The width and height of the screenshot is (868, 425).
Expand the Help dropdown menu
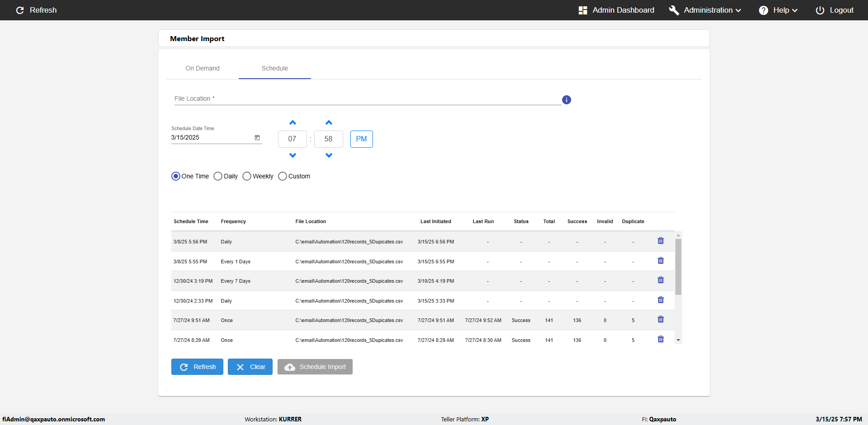(x=778, y=10)
